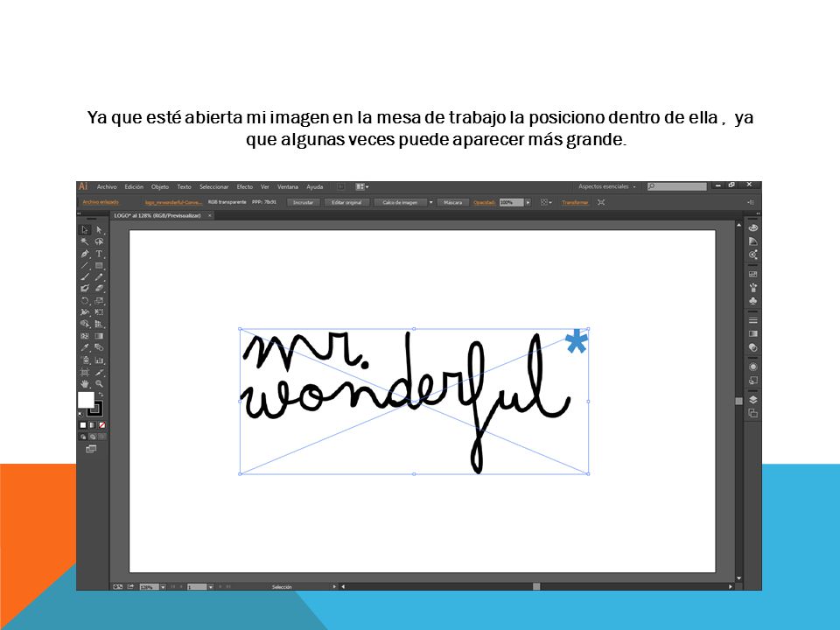
Task: Click the white Fill color box
Action: (x=86, y=400)
